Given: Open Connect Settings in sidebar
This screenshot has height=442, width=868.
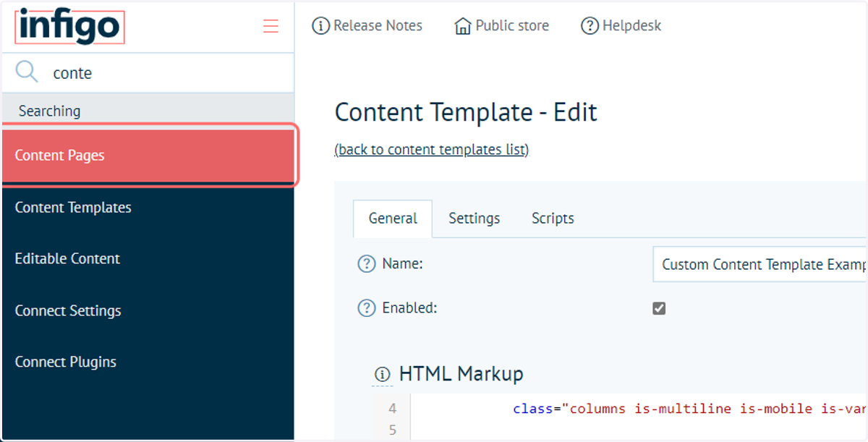Looking at the screenshot, I should click(x=148, y=311).
